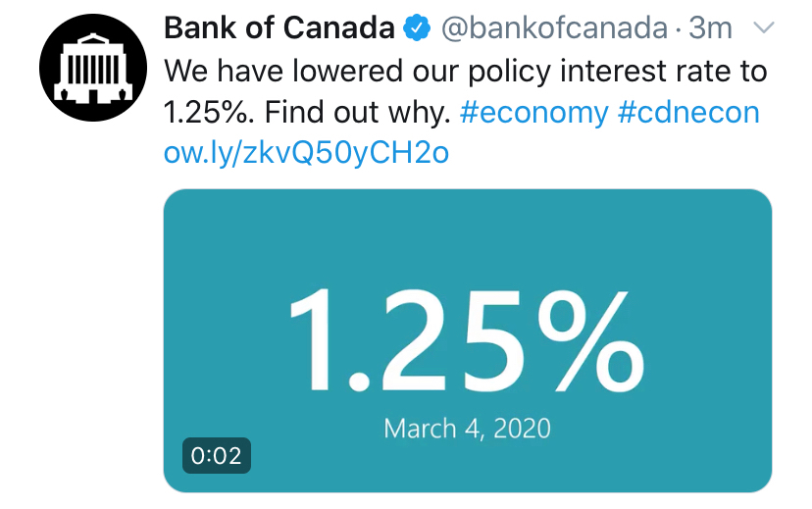The height and width of the screenshot is (509, 812).
Task: Open the #economy hashtag
Action: (x=533, y=113)
